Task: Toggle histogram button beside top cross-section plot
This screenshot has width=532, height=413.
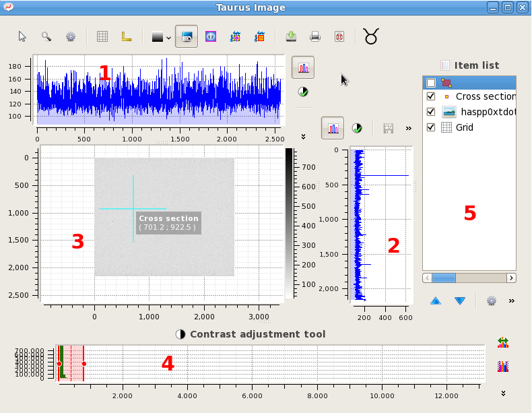Action: click(303, 67)
